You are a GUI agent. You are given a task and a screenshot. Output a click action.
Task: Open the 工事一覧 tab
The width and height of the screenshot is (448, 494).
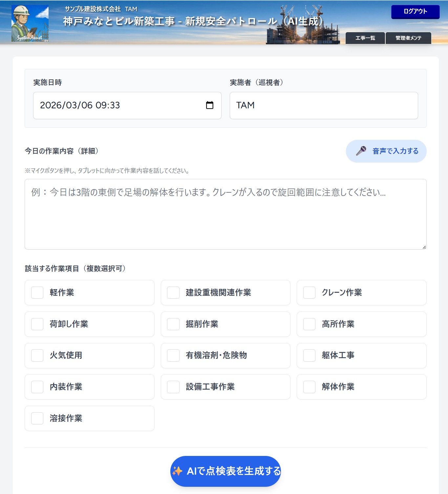pos(365,38)
